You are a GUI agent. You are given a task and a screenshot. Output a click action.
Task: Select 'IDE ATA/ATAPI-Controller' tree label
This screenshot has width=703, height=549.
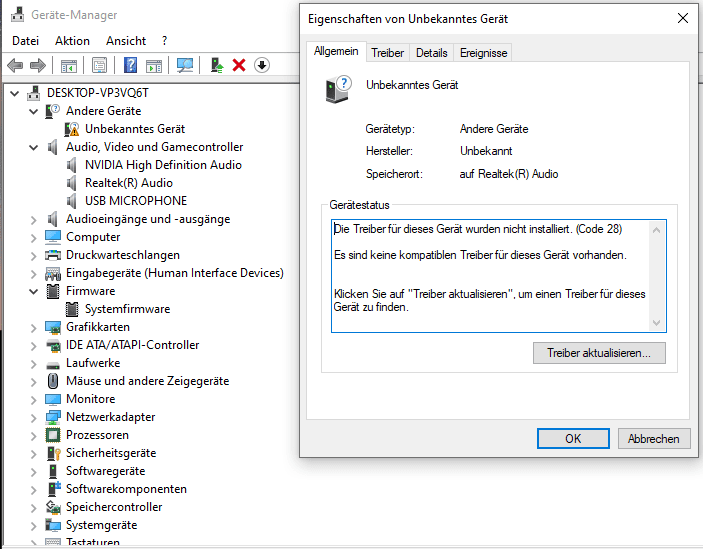click(132, 345)
